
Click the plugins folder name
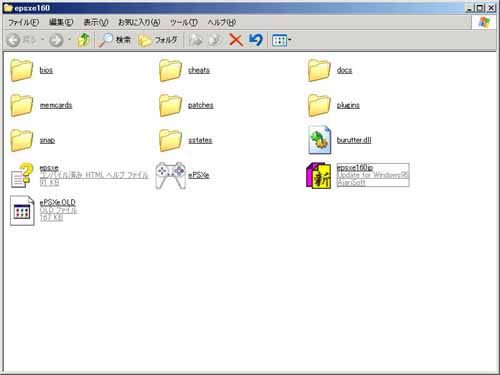pos(348,105)
